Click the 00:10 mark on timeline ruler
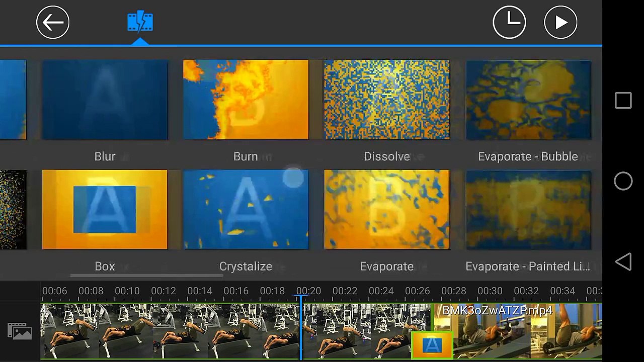The height and width of the screenshot is (362, 644). [x=127, y=291]
